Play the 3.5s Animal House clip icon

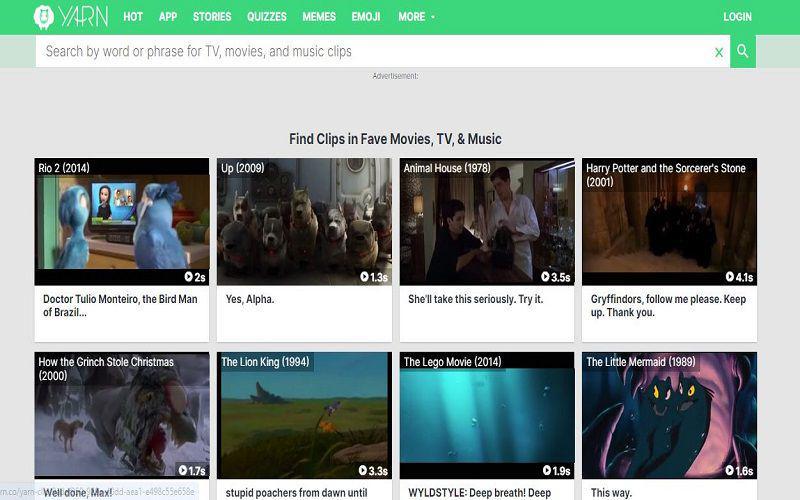point(545,277)
